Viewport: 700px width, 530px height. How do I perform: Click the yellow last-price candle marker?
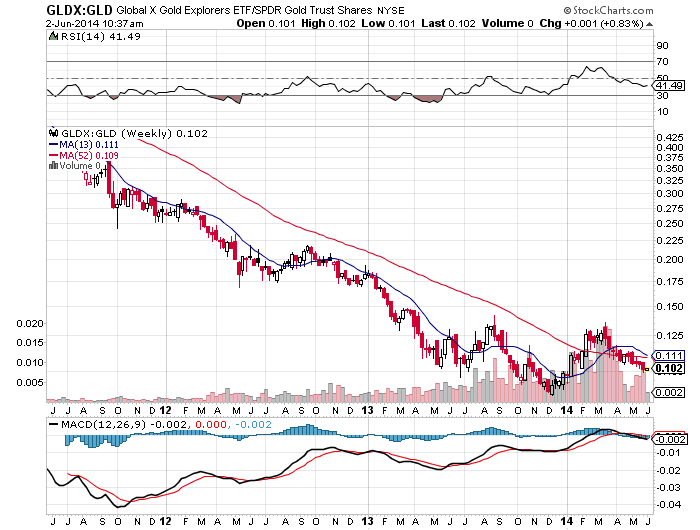pyautogui.click(x=647, y=369)
